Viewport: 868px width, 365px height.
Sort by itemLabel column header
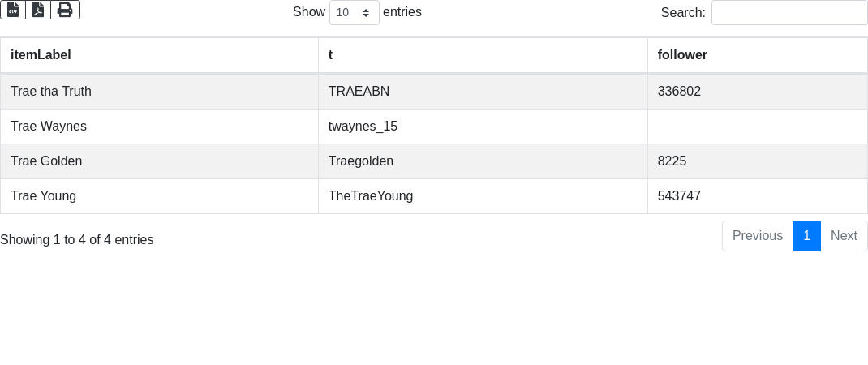click(x=41, y=55)
